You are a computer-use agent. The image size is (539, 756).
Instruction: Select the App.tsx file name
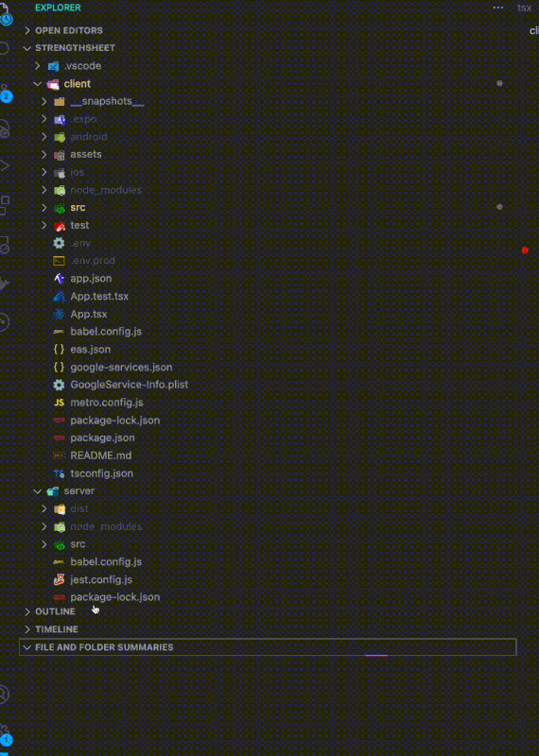(x=89, y=315)
